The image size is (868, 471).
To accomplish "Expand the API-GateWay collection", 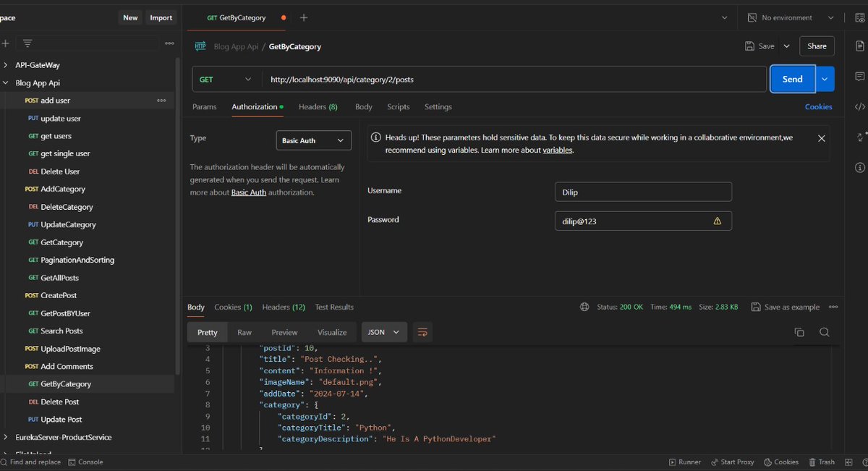I will 7,65.
